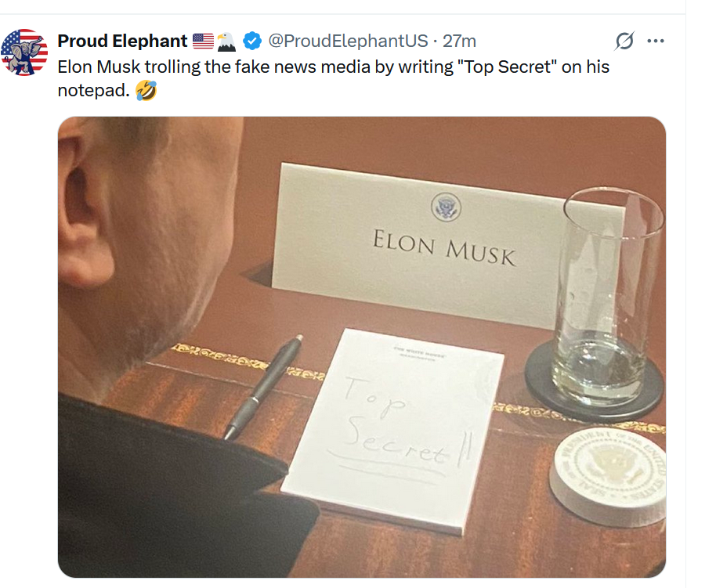The height and width of the screenshot is (588, 716).
Task: Click the White House letterhead on notepad
Action: tap(419, 354)
